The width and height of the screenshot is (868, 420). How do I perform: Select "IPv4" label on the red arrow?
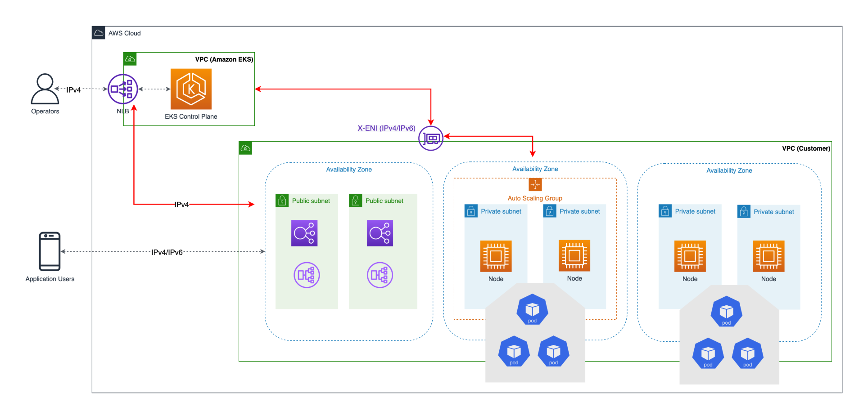pyautogui.click(x=182, y=205)
